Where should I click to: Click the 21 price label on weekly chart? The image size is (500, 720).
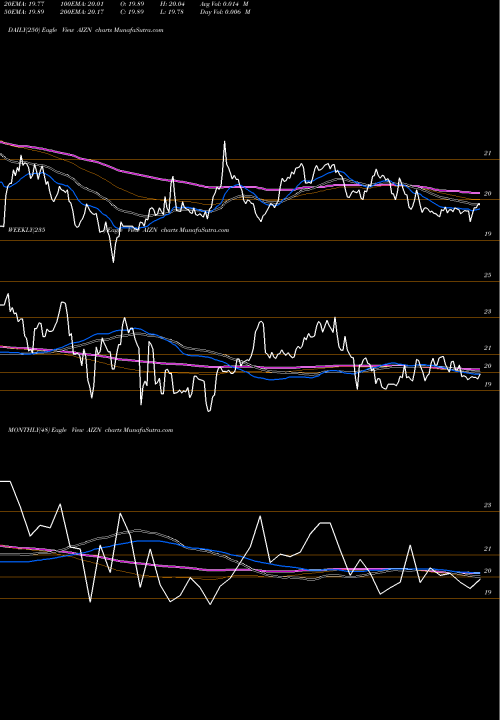pyautogui.click(x=488, y=348)
